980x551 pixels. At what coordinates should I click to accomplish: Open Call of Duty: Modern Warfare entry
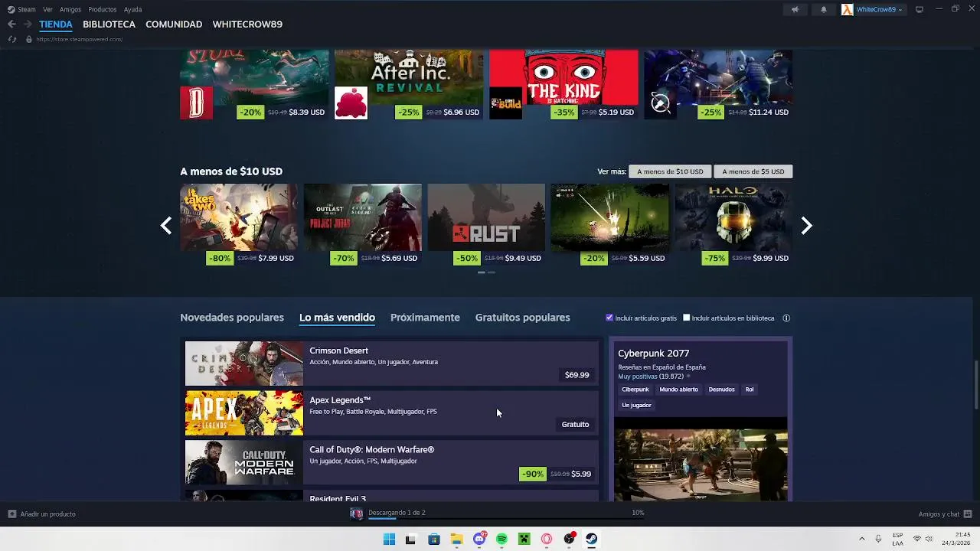[391, 462]
